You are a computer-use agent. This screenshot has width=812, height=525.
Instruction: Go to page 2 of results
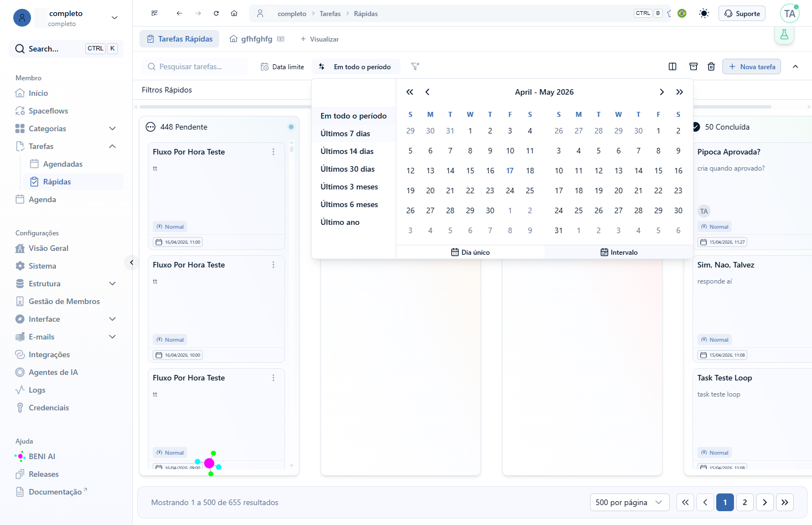point(745,502)
